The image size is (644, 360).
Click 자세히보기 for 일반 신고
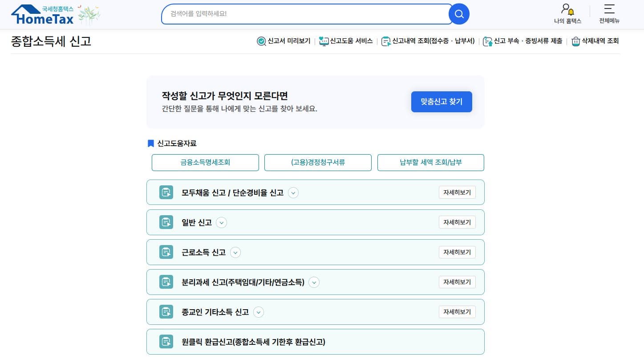pos(457,222)
